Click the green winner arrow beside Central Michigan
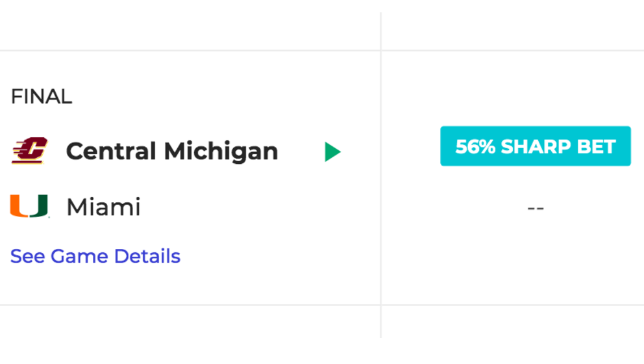 (332, 151)
